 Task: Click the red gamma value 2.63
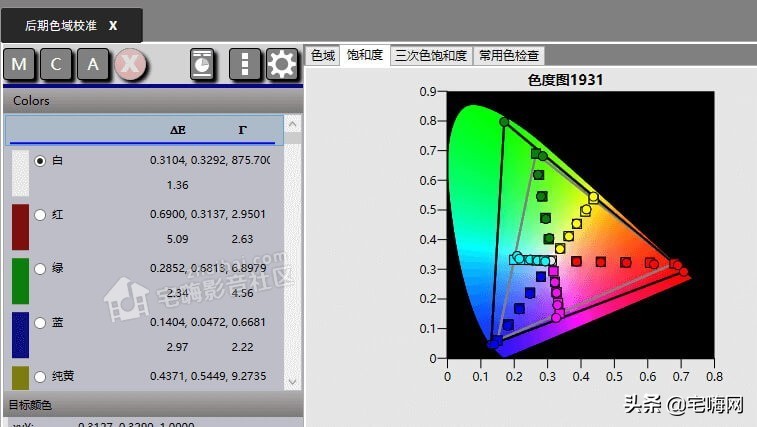coord(242,239)
